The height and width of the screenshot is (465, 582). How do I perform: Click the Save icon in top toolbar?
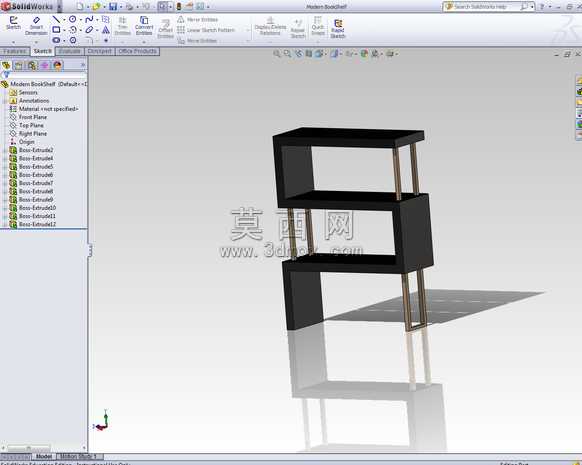point(113,6)
